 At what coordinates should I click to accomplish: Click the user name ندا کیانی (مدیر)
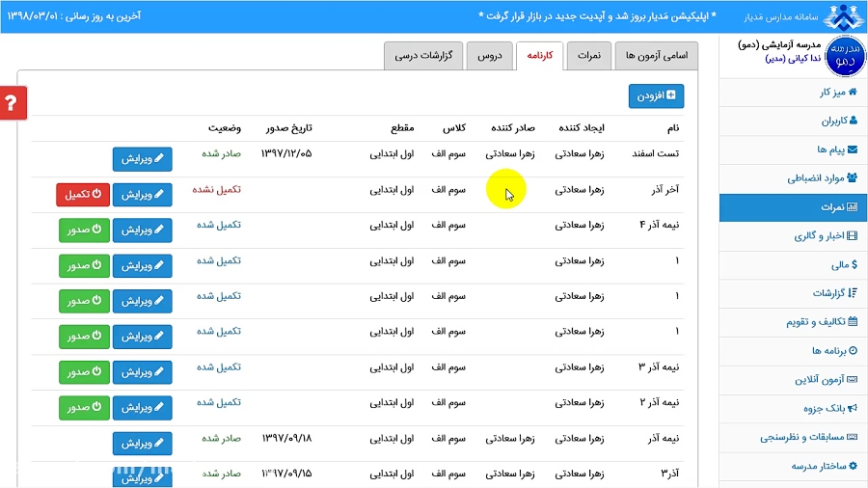pyautogui.click(x=793, y=58)
